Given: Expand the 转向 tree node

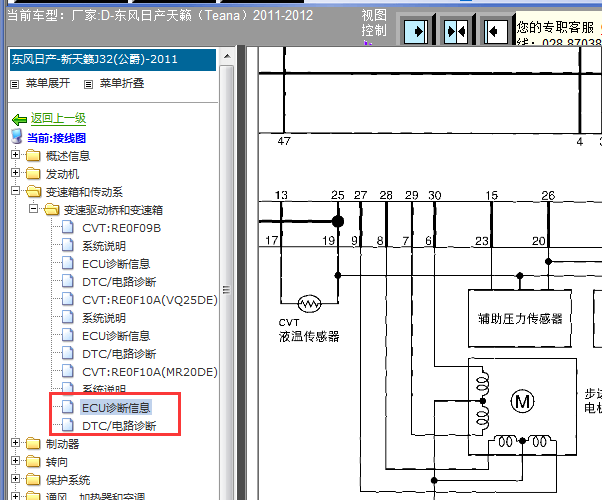Looking at the screenshot, I should tap(15, 462).
